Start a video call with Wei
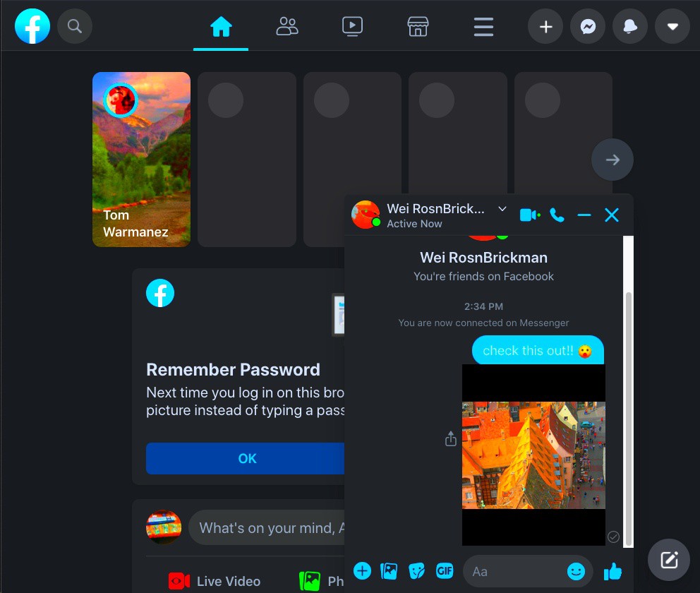Image resolution: width=700 pixels, height=593 pixels. point(530,215)
